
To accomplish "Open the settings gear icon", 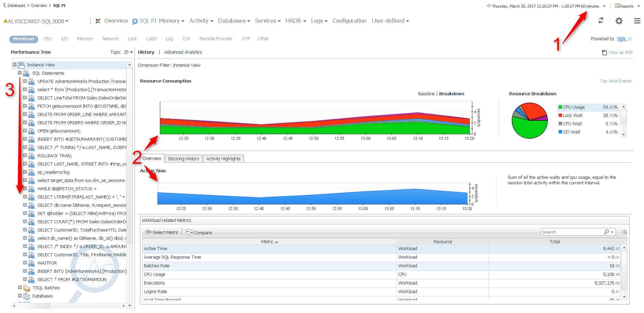I will coord(619,21).
